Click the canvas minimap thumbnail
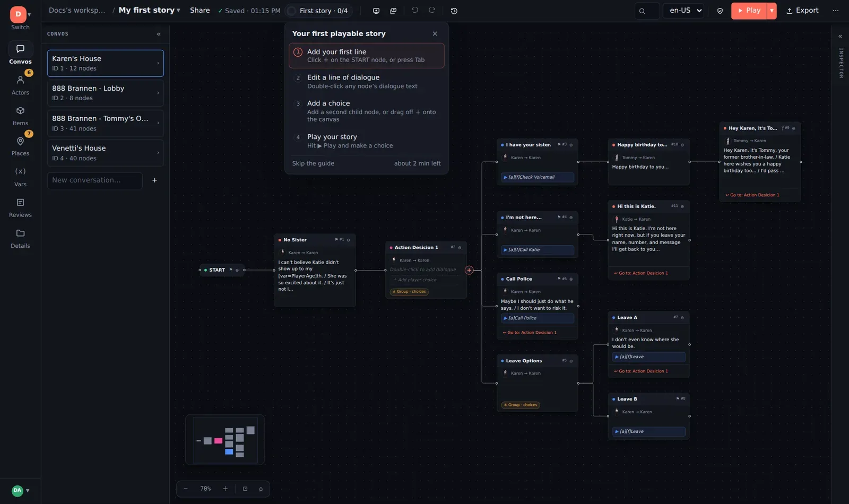The width and height of the screenshot is (849, 504). 225,440
